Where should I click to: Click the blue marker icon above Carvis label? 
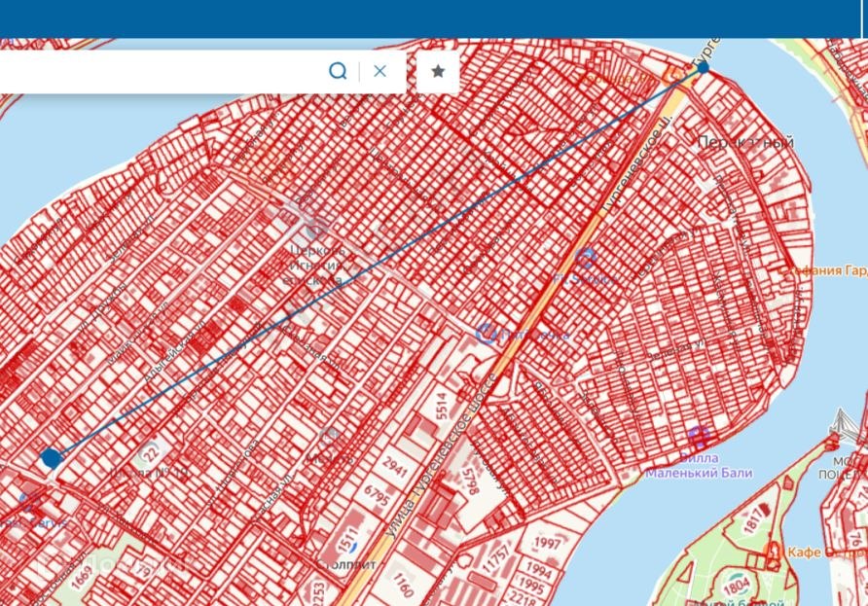click(27, 501)
